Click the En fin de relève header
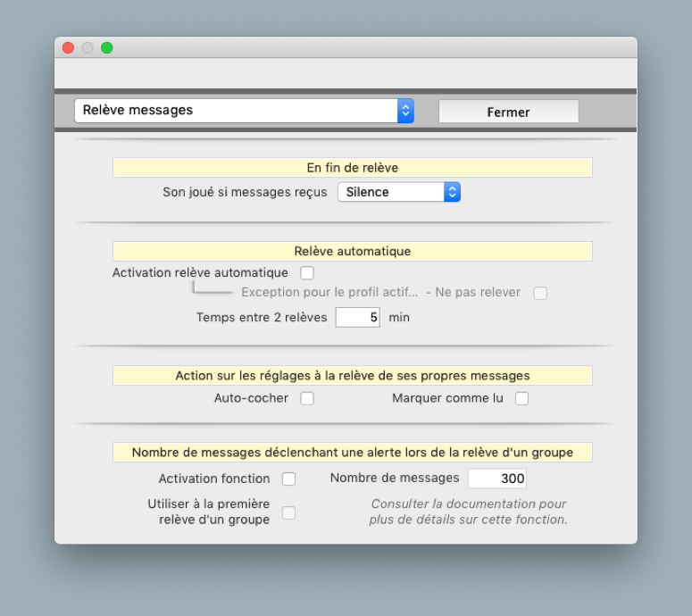The width and height of the screenshot is (692, 616). (x=352, y=168)
